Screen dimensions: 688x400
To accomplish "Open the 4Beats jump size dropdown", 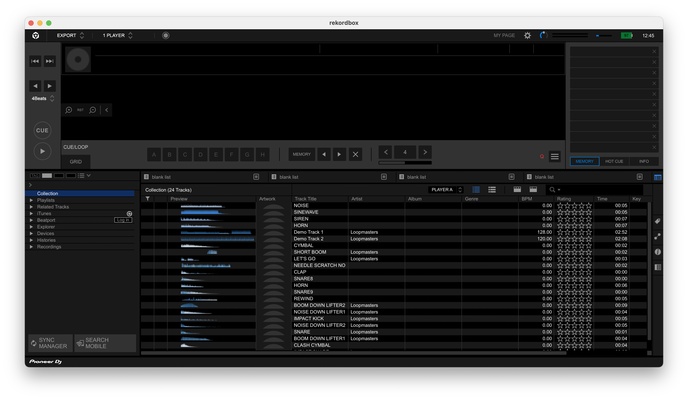I will (x=43, y=98).
